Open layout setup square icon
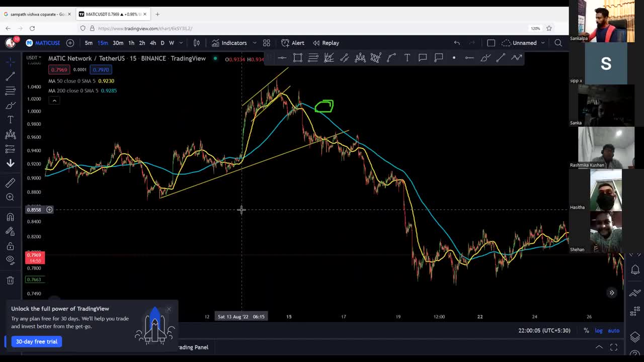 (x=491, y=43)
